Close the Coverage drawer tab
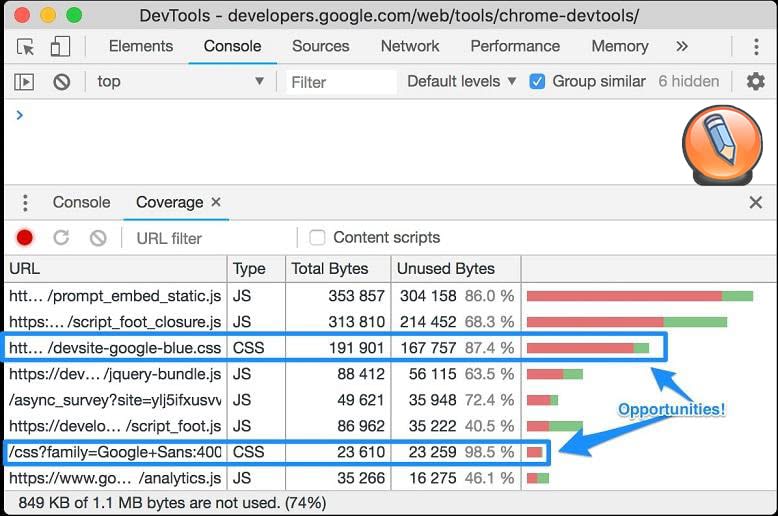This screenshot has width=778, height=516. (215, 202)
